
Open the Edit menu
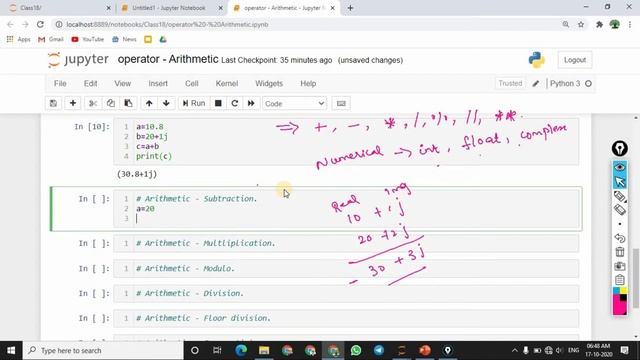point(90,83)
